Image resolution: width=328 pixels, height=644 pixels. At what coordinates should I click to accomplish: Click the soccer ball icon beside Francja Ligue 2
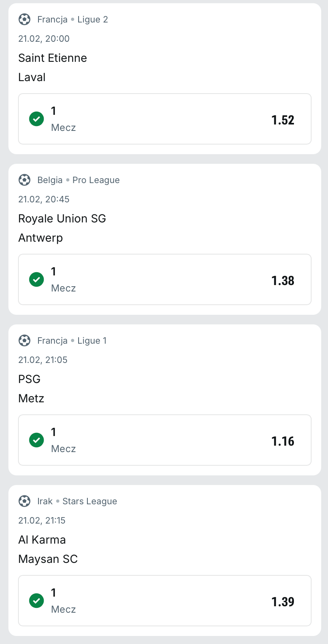[24, 19]
